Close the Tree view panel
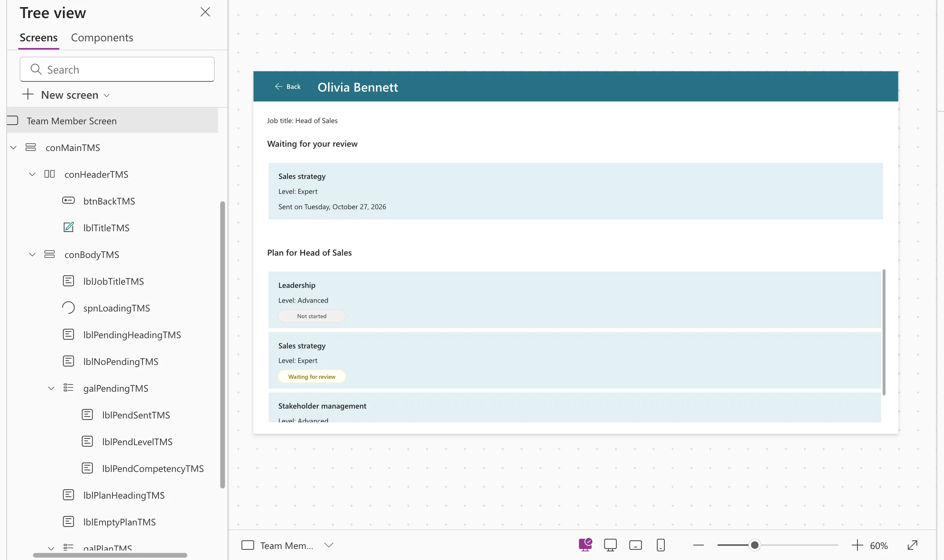This screenshot has width=944, height=560. point(205,12)
